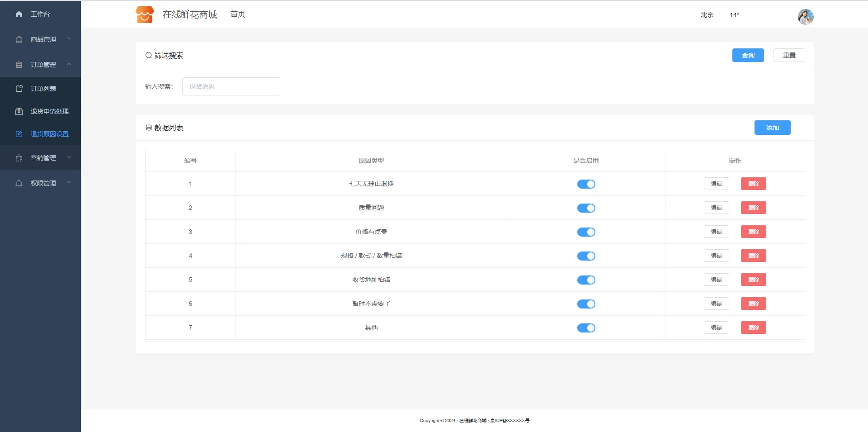Click the 退货申请处理 sidebar icon
The height and width of the screenshot is (432, 868).
19,111
